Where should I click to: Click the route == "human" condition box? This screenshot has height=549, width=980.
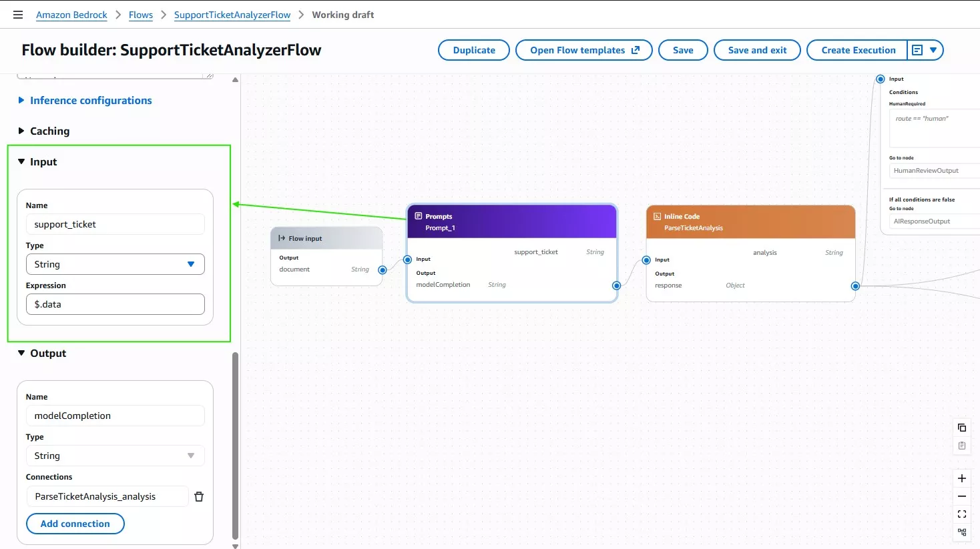click(935, 129)
